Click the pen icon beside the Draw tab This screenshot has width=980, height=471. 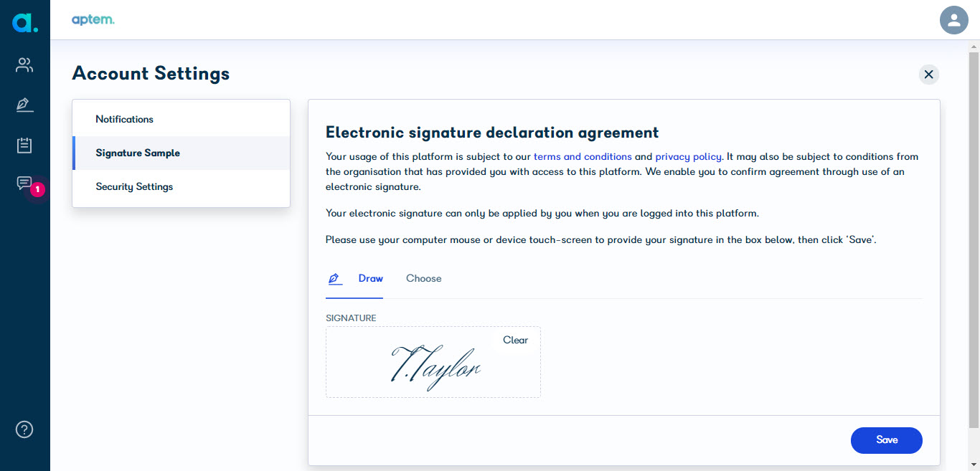click(x=334, y=279)
